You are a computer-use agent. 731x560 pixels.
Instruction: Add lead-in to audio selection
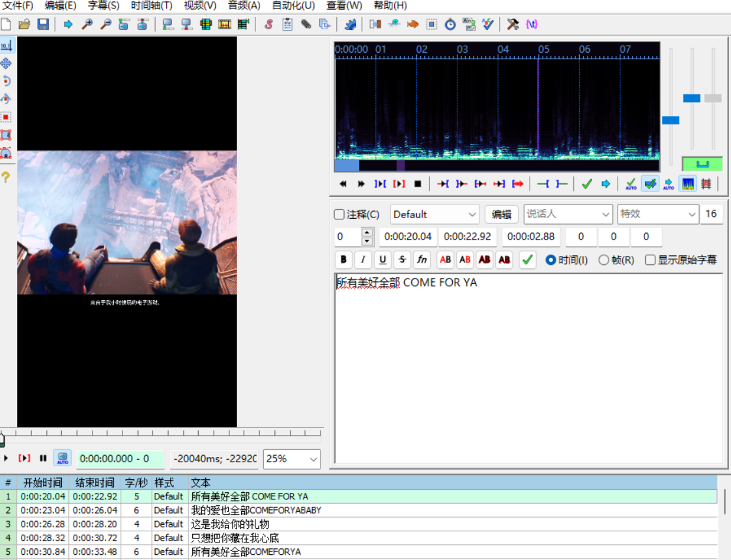click(x=543, y=184)
